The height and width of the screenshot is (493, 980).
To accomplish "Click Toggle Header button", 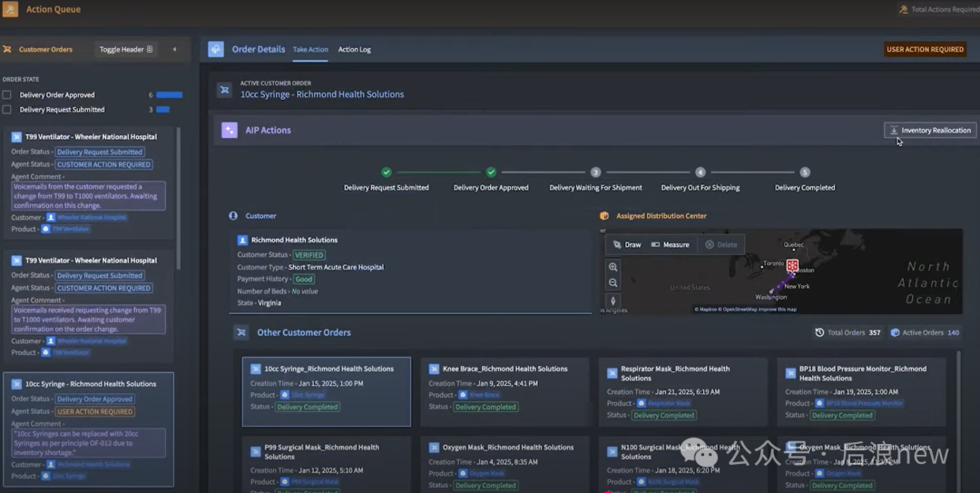I will 126,50.
